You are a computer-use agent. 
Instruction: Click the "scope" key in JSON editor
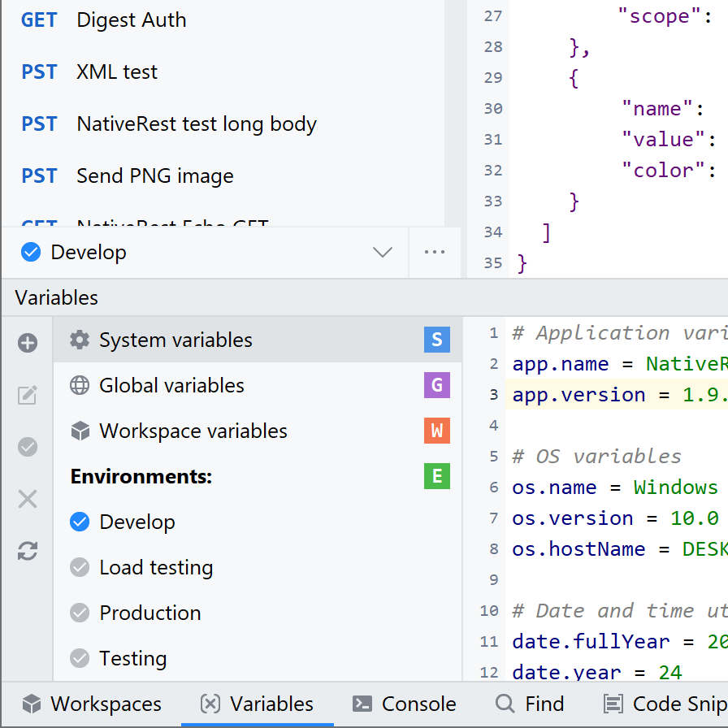[x=659, y=16]
